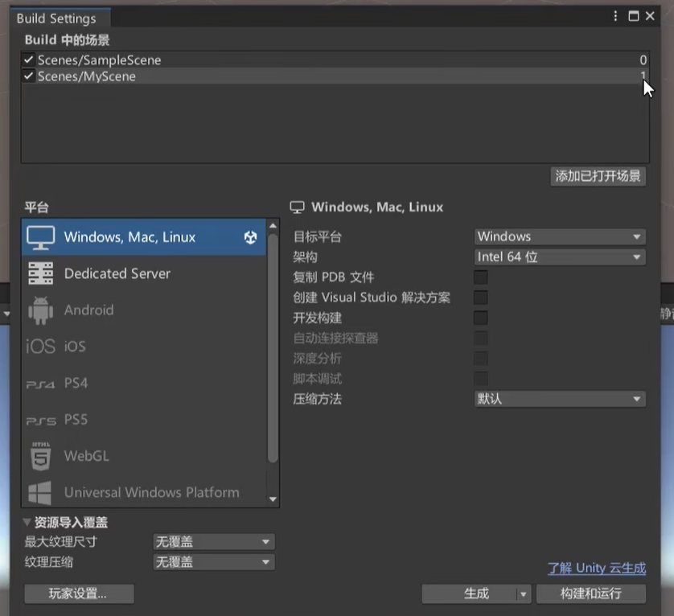Toggle the 自动连接探查器 checkbox
The width and height of the screenshot is (674, 616).
tap(481, 339)
